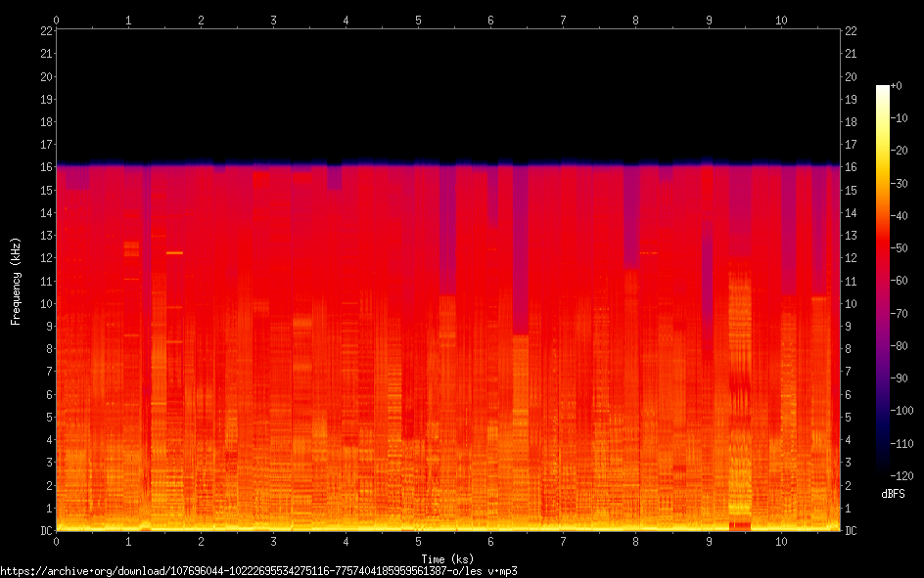Click the "Frequency (kHz)" axis title
The image size is (924, 578).
(x=16, y=282)
